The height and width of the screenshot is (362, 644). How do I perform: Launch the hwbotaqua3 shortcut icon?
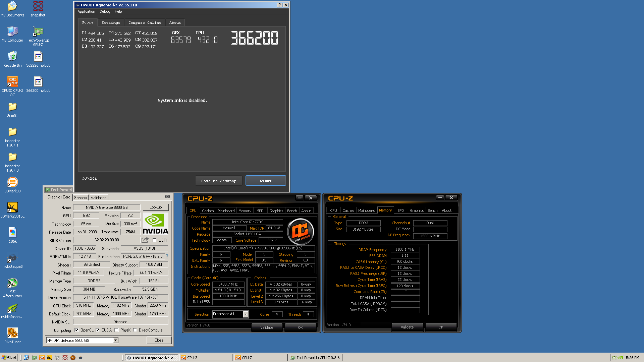pyautogui.click(x=12, y=257)
